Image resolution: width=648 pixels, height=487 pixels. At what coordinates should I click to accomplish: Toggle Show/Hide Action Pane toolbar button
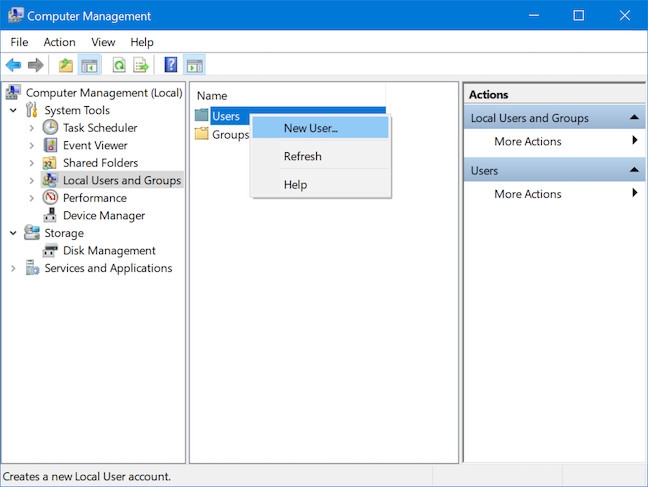pyautogui.click(x=194, y=65)
